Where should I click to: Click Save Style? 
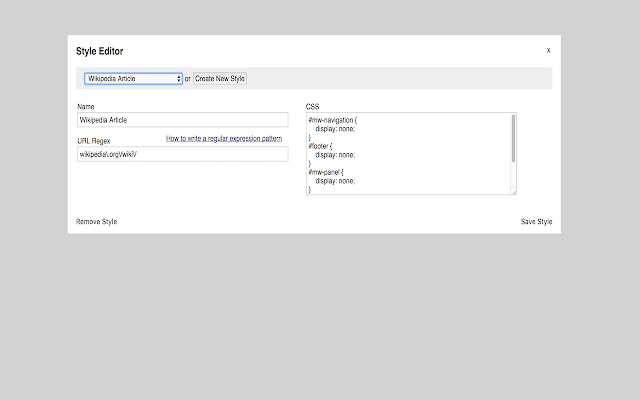[x=536, y=221]
